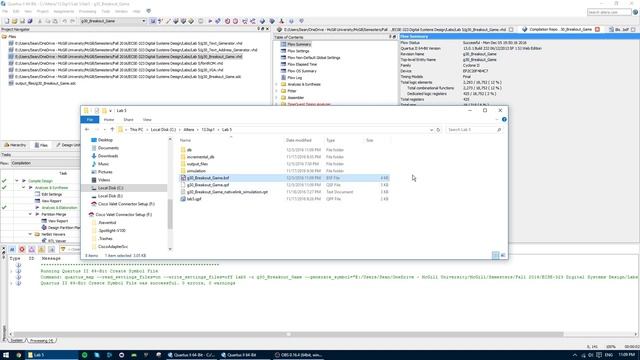Click the Windows Start button
The width and height of the screenshot is (640, 360).
[x=6, y=355]
